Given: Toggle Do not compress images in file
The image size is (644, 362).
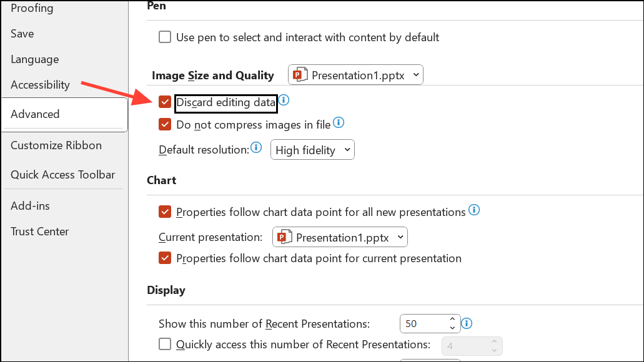Looking at the screenshot, I should coord(165,124).
